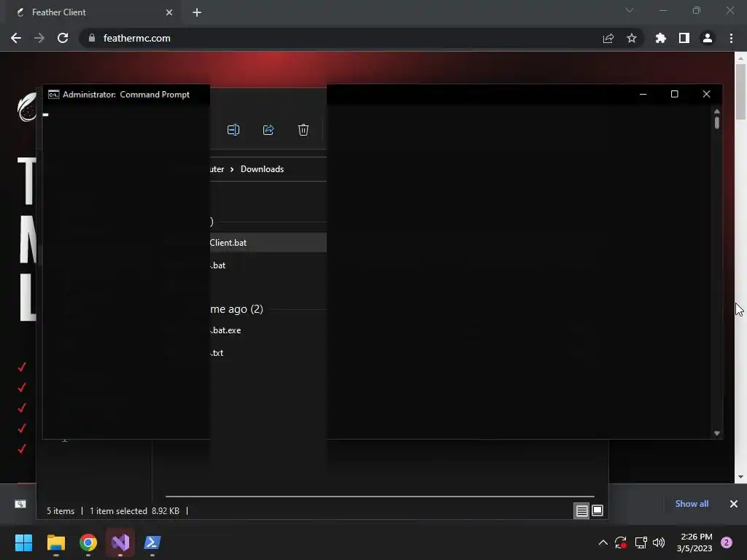Switch Explorer to details view icon
Image resolution: width=747 pixels, height=560 pixels.
(581, 511)
